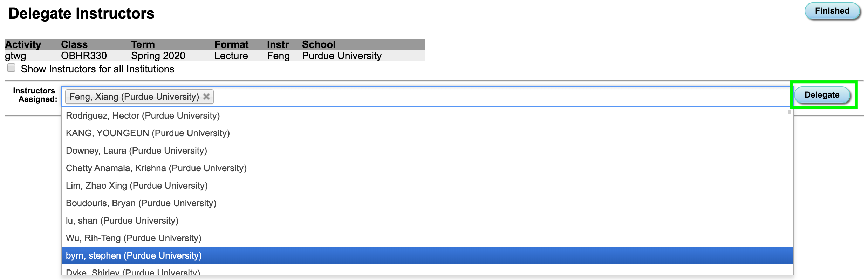The height and width of the screenshot is (280, 868).
Task: Select Dyke, Shirley at list bottom
Action: (x=133, y=272)
